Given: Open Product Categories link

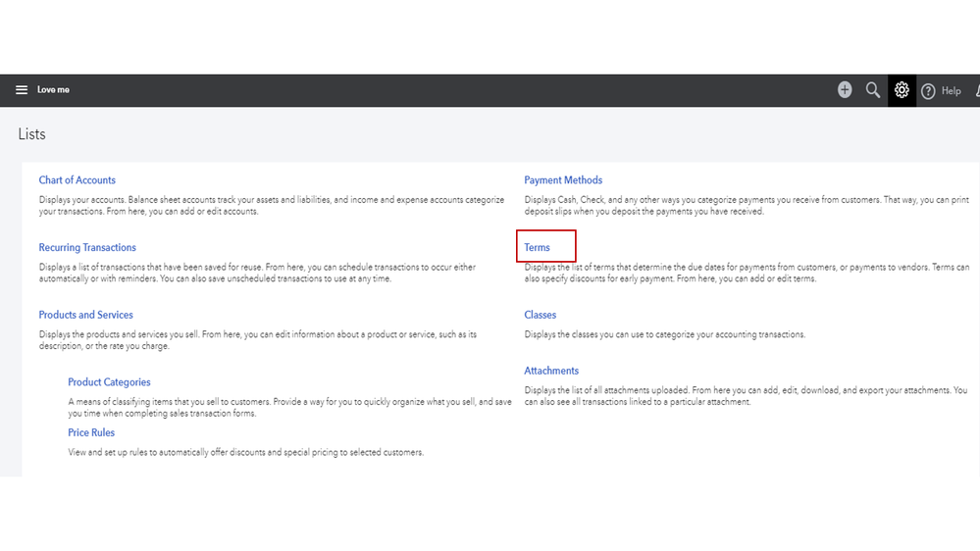Looking at the screenshot, I should [109, 382].
